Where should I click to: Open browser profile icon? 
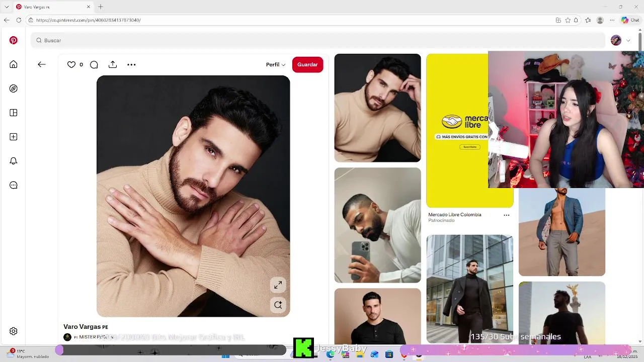coord(600,20)
